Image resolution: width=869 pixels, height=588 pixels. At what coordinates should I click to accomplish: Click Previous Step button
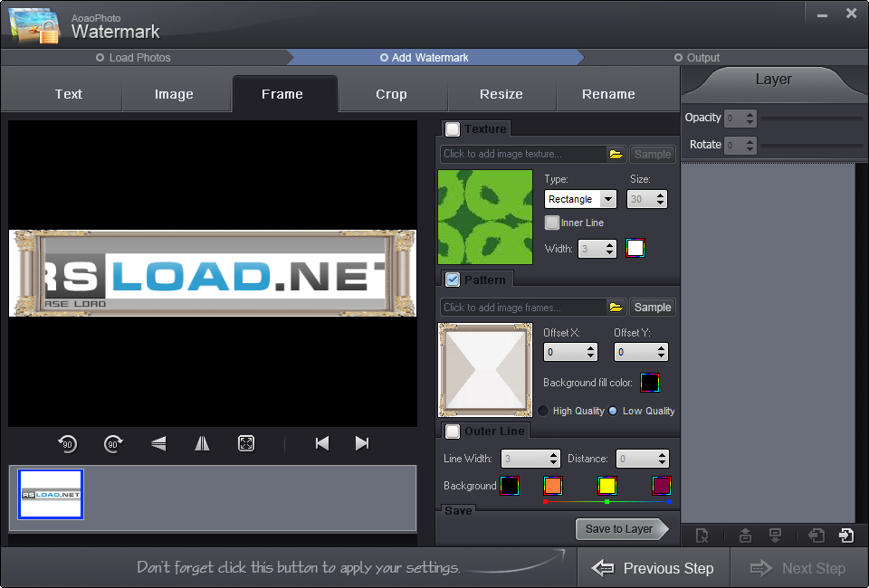tap(653, 568)
